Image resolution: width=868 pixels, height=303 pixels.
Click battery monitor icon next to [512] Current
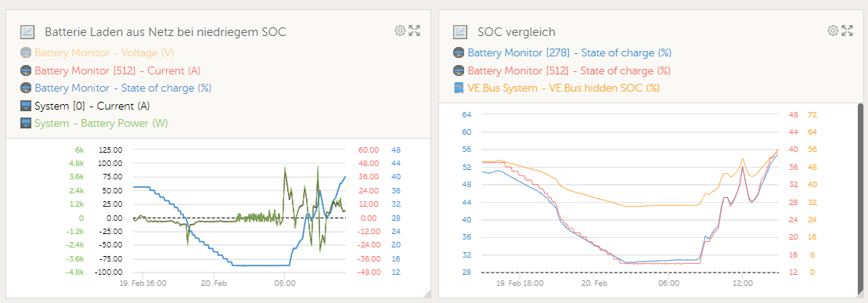click(26, 71)
